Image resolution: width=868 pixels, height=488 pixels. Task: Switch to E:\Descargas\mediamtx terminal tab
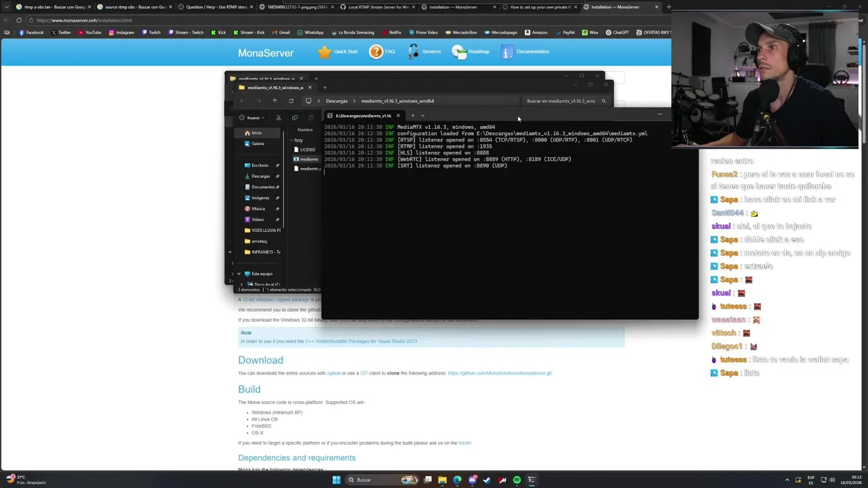(363, 116)
